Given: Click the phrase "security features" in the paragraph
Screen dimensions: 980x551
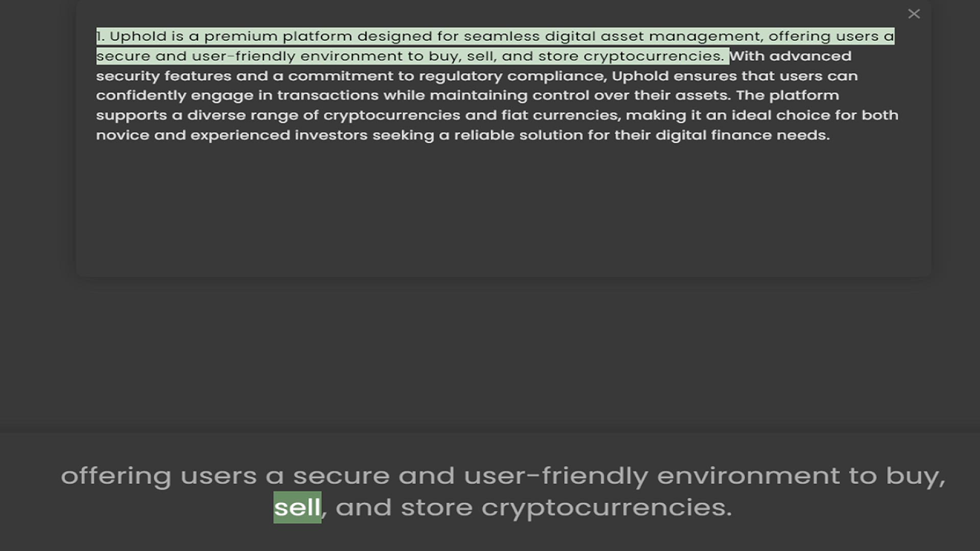Looking at the screenshot, I should coord(163,76).
